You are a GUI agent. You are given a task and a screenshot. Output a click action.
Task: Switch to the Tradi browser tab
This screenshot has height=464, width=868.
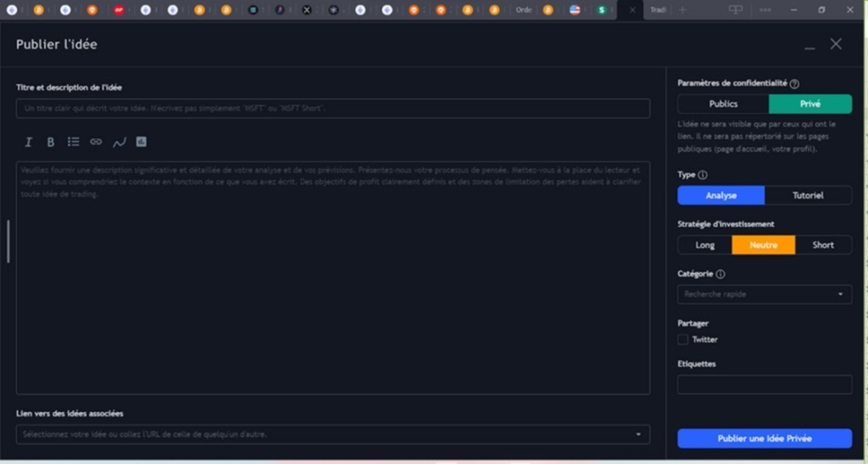[x=658, y=10]
